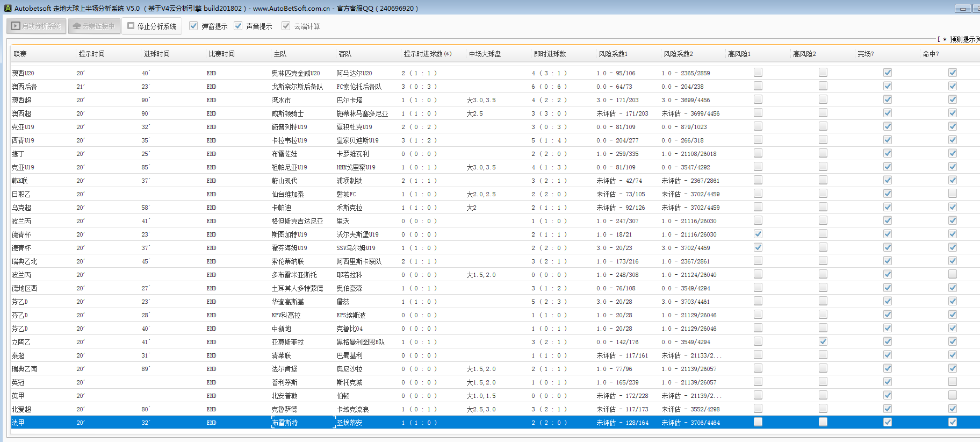980x442 pixels.
Task: Click the stop square icon on 停止分析系统
Action: 131,26
